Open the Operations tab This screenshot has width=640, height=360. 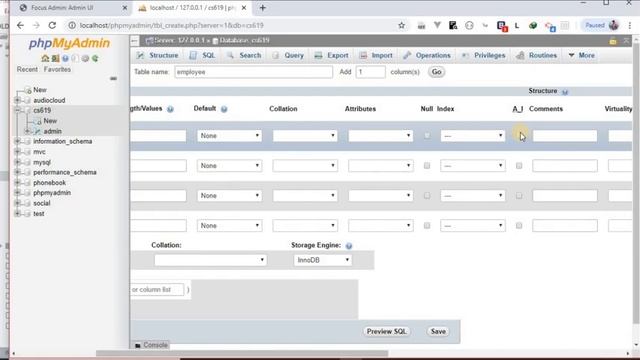(427, 56)
